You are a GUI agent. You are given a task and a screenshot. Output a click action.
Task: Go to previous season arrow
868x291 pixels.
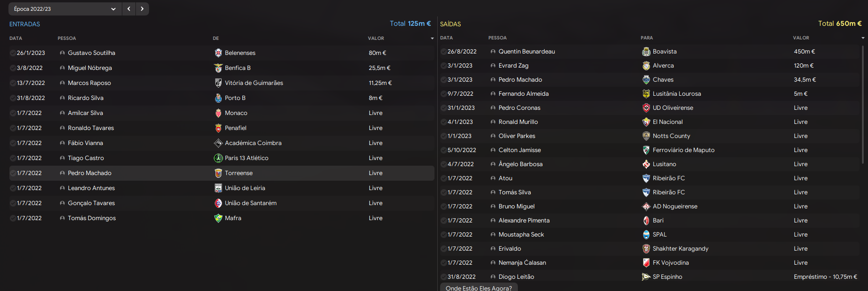click(128, 9)
